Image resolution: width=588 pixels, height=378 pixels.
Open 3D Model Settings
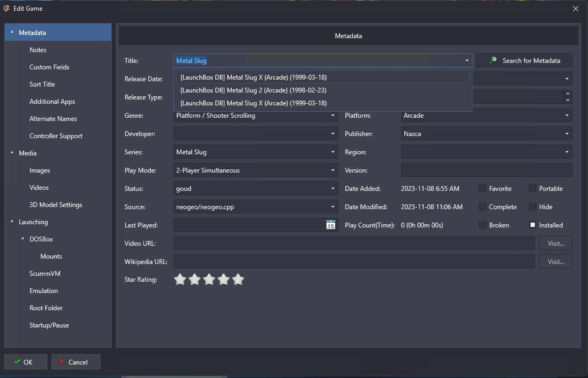click(56, 205)
